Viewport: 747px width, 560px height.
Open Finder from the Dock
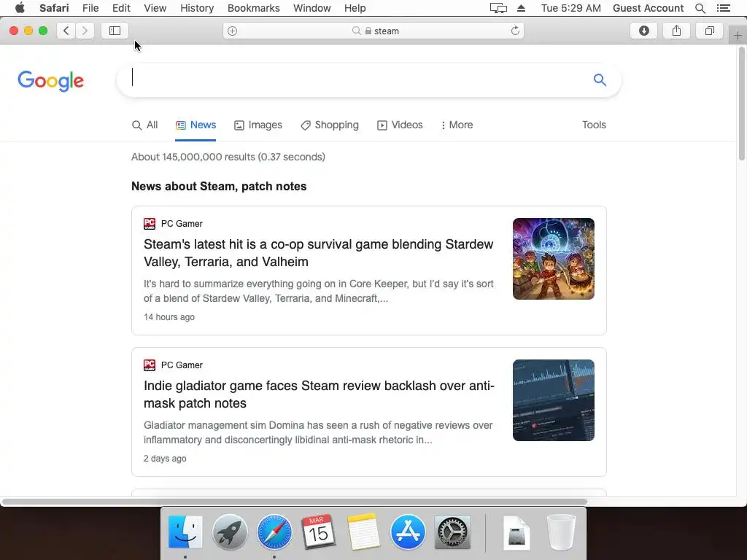click(x=185, y=532)
